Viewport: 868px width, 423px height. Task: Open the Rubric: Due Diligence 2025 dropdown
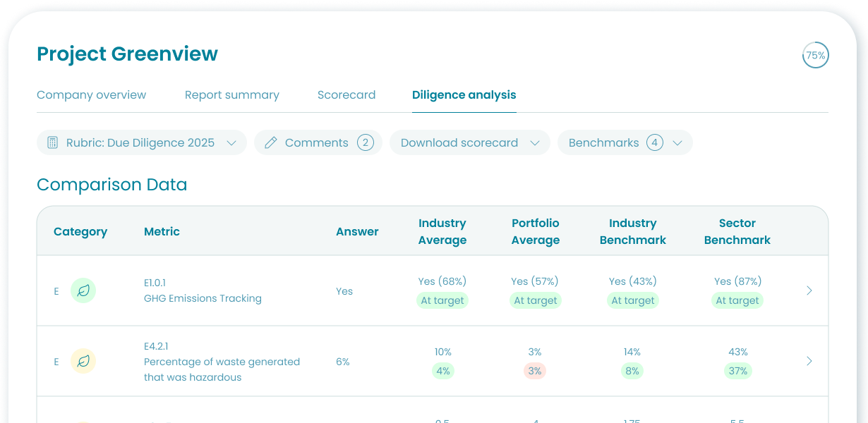point(142,142)
